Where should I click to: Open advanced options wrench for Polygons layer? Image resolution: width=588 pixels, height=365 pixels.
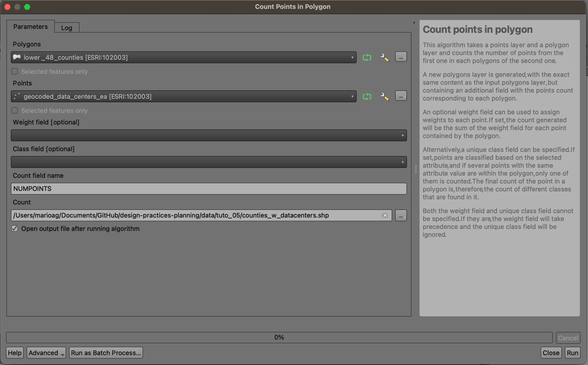[384, 58]
